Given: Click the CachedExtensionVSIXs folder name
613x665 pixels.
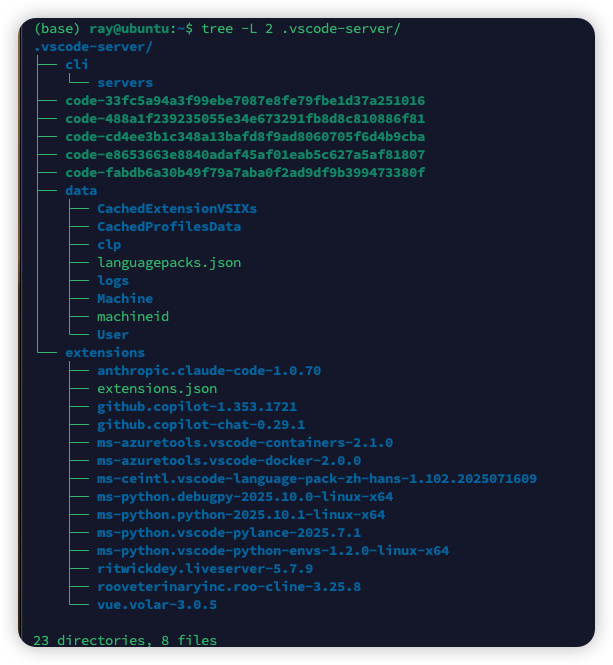Looking at the screenshot, I should click(177, 209).
